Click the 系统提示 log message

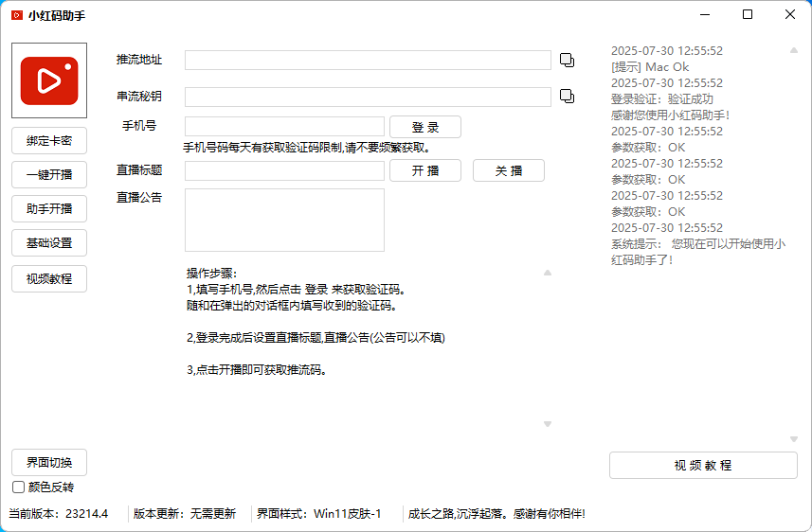pyautogui.click(x=698, y=252)
